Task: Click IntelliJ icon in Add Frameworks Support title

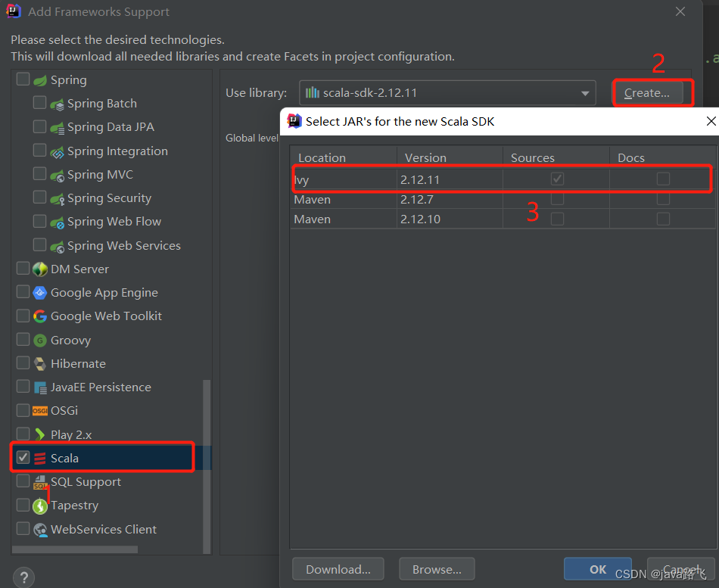Action: point(14,11)
